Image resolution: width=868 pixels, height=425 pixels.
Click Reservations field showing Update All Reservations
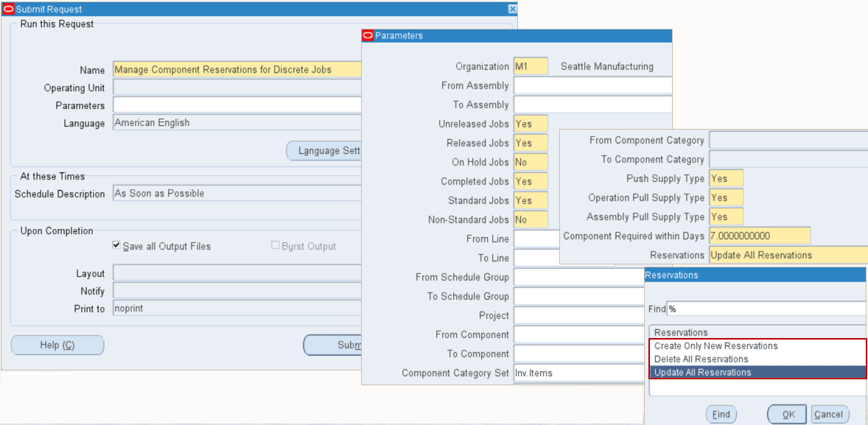(788, 255)
